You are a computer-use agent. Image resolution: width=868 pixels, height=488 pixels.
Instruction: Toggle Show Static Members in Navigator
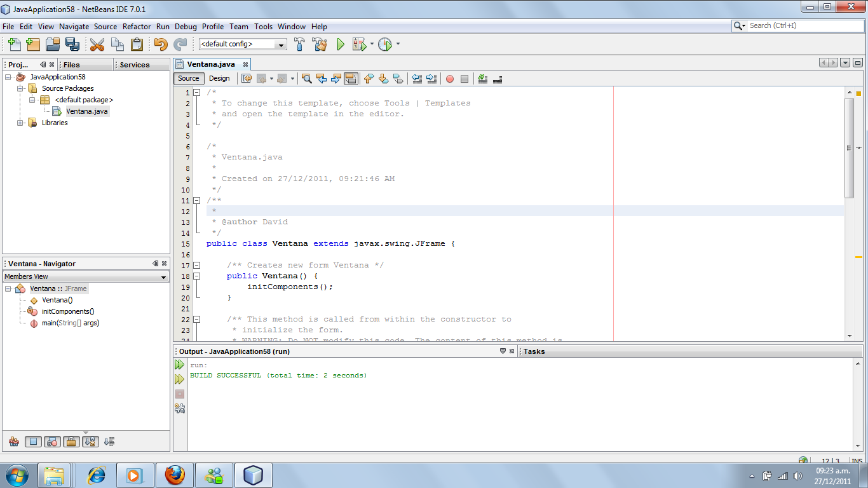click(x=53, y=442)
